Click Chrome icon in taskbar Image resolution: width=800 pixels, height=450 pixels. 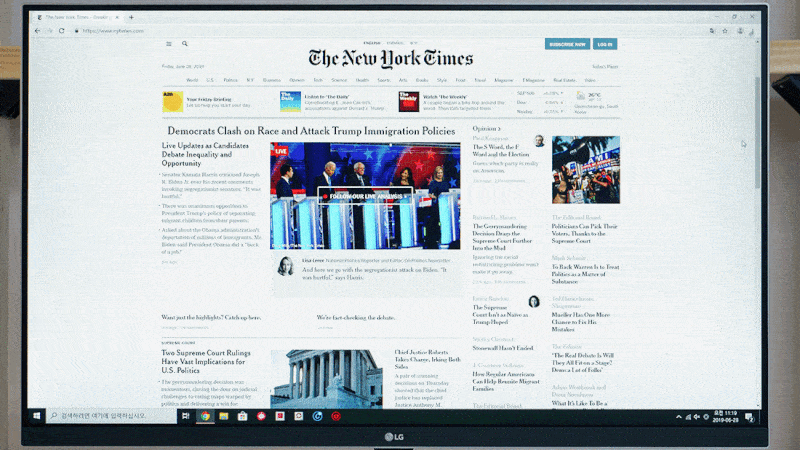[205, 415]
